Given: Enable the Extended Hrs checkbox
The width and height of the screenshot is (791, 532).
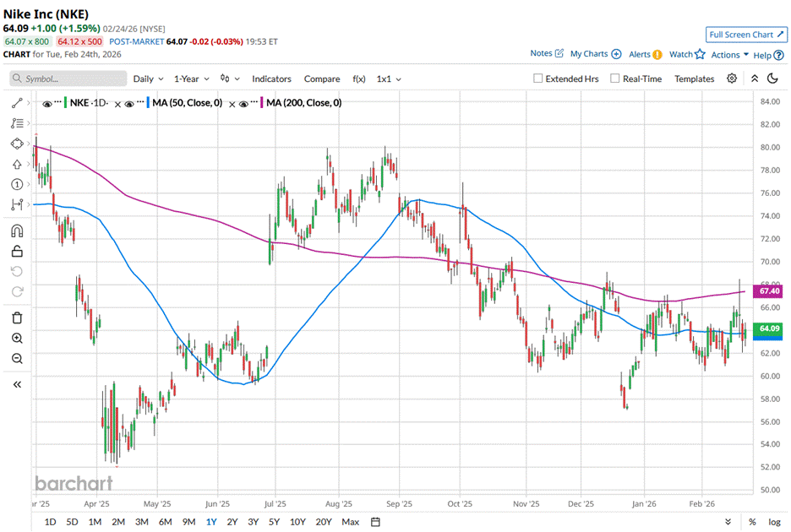Looking at the screenshot, I should (x=538, y=79).
